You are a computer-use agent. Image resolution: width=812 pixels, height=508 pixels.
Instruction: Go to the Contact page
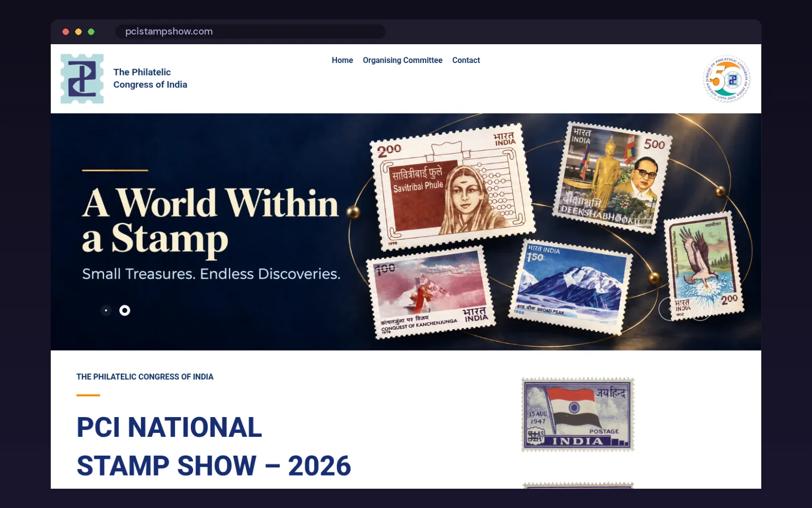pos(466,60)
